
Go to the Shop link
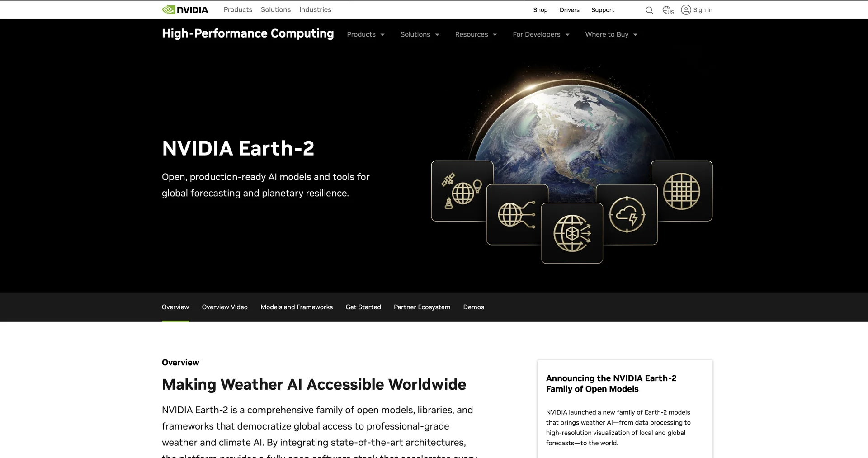(x=540, y=10)
